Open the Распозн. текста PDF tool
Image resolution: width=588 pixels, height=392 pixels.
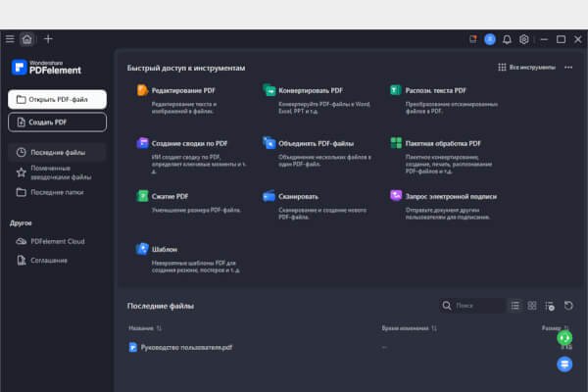coord(435,90)
